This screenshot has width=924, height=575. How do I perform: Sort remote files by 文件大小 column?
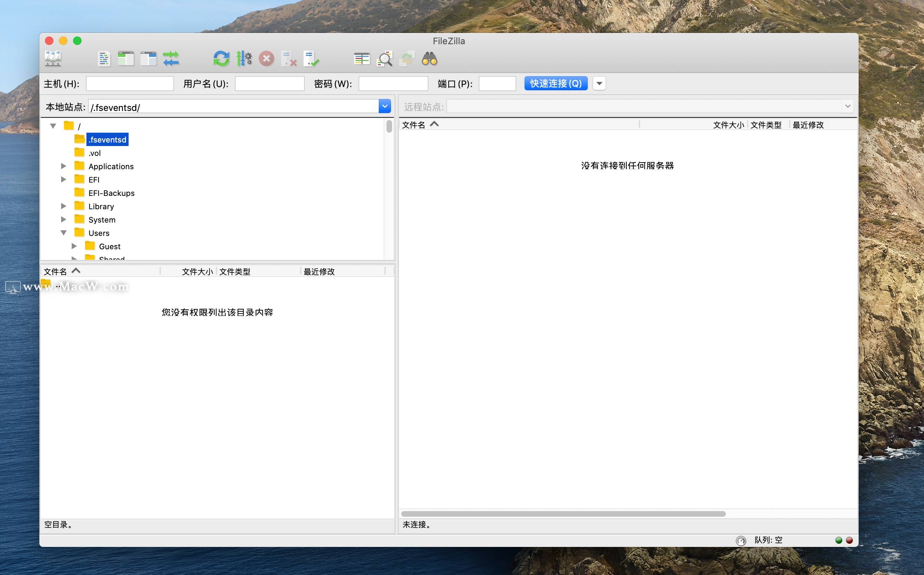point(694,125)
